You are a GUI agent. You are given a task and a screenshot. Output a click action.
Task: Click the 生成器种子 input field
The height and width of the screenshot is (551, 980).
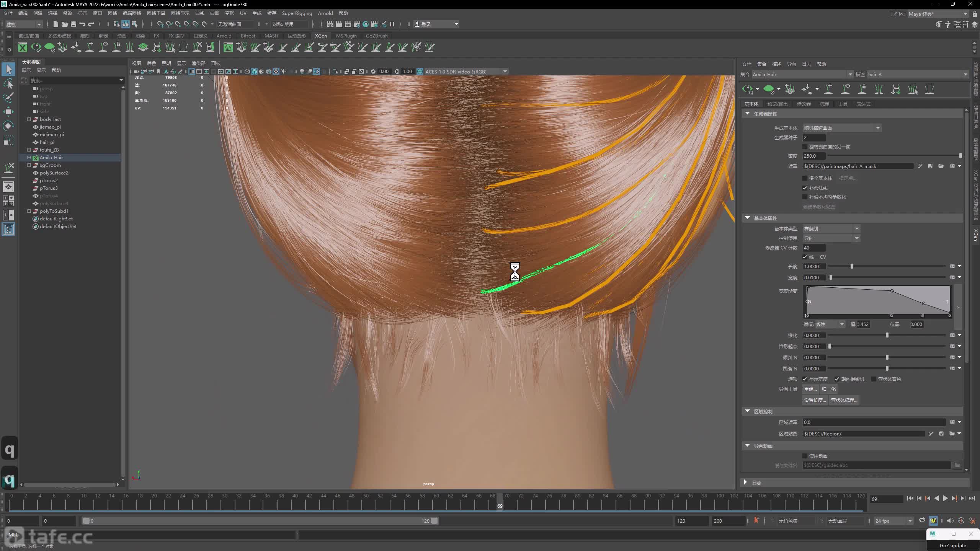814,138
